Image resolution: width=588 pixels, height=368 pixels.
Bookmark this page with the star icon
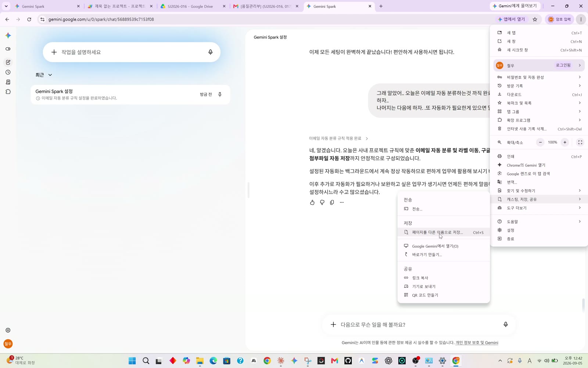pos(535,19)
